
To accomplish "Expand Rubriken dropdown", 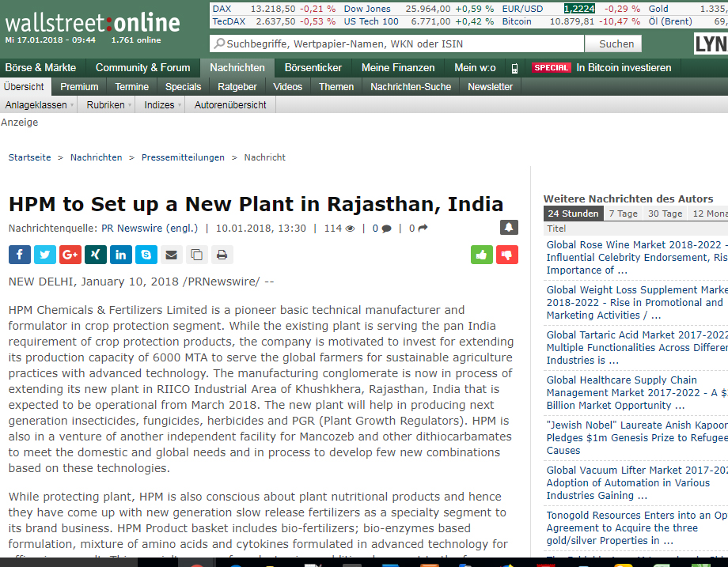I will pos(108,105).
